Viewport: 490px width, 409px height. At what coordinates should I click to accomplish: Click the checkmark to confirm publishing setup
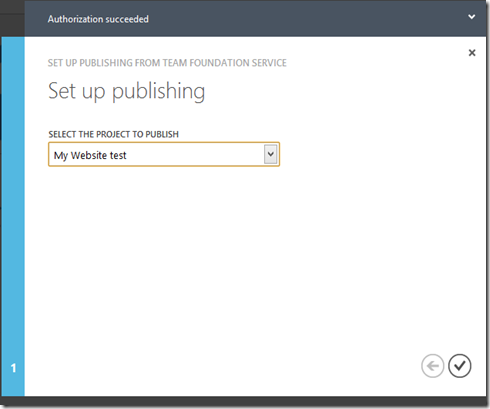459,366
